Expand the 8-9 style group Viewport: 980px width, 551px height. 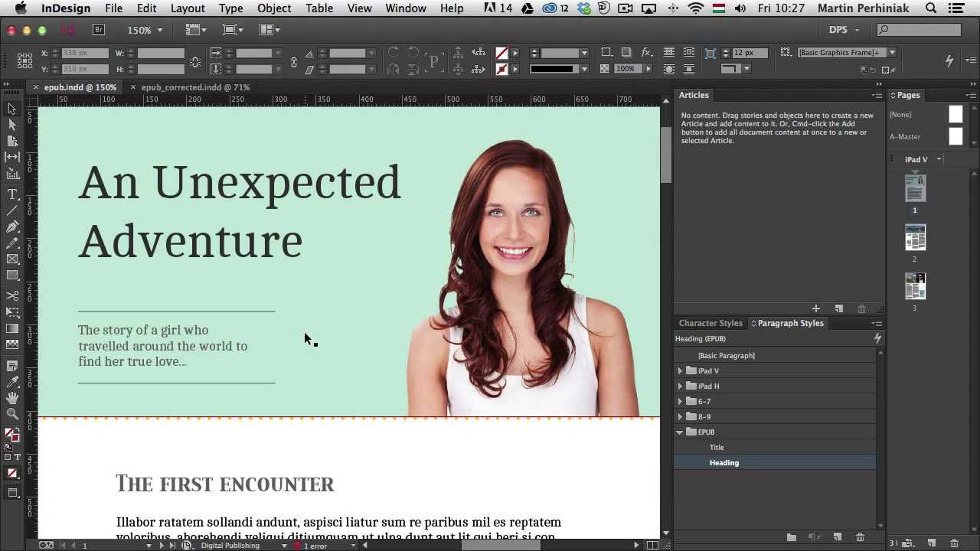pos(680,416)
